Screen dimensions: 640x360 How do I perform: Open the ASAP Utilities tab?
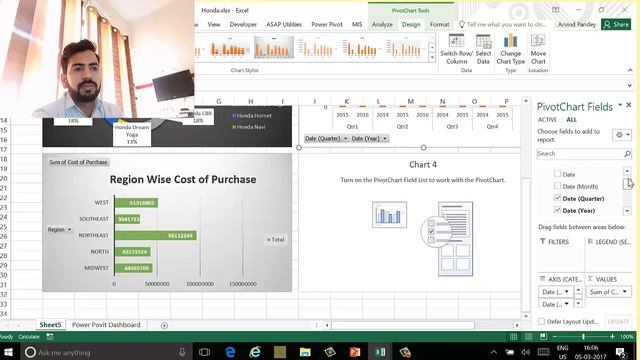(x=284, y=24)
